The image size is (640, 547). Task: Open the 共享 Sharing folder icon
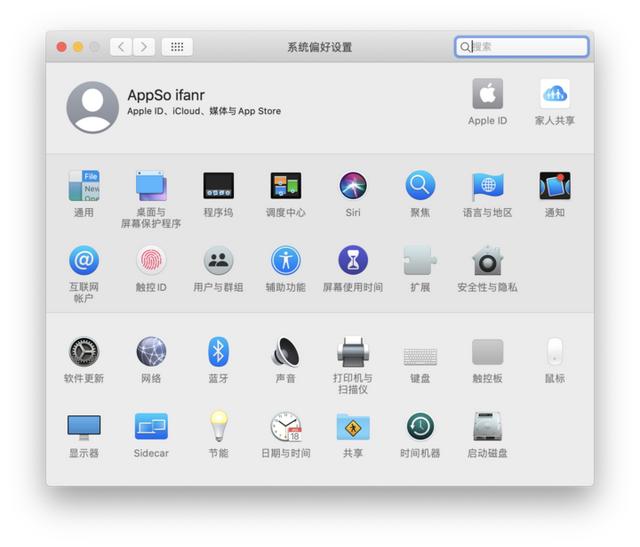tap(353, 426)
